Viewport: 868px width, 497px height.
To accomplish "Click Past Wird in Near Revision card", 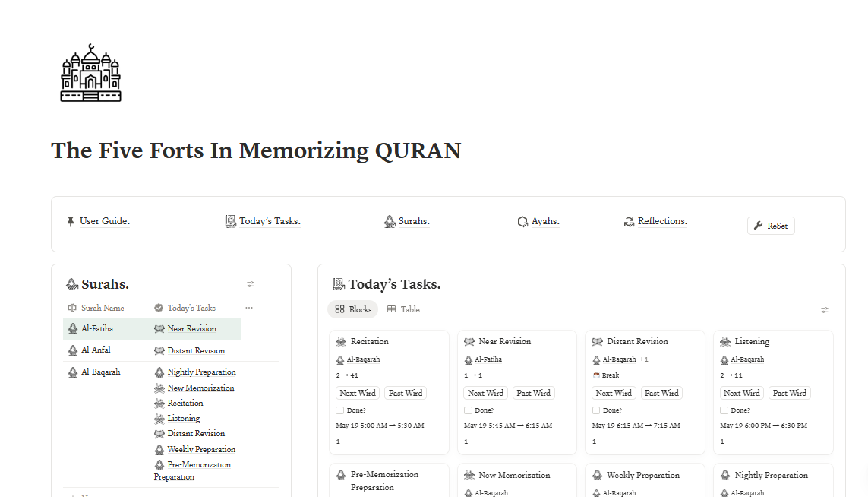I will (534, 393).
